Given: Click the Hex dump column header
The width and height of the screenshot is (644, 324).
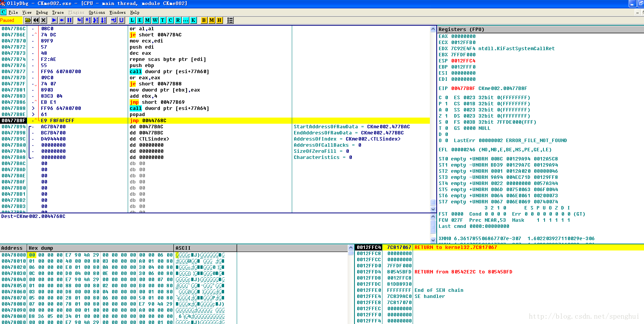Looking at the screenshot, I should (x=101, y=248).
